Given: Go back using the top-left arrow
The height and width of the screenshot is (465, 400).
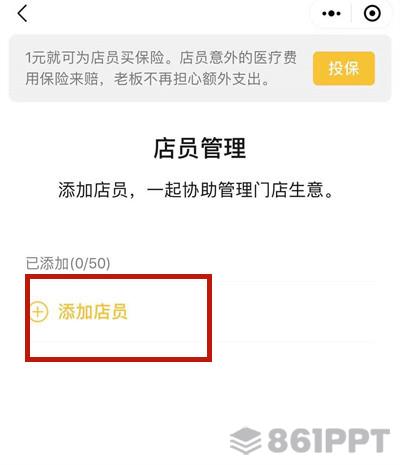Looking at the screenshot, I should pyautogui.click(x=22, y=14).
